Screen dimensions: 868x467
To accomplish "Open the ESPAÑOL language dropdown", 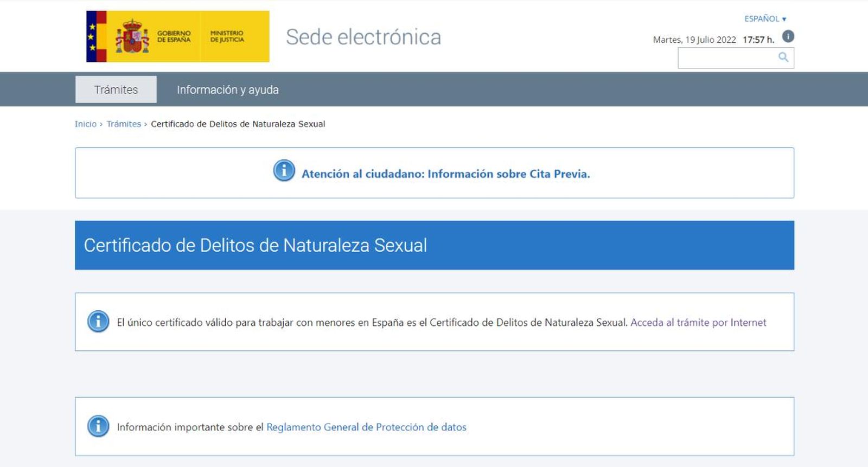I will tap(765, 18).
